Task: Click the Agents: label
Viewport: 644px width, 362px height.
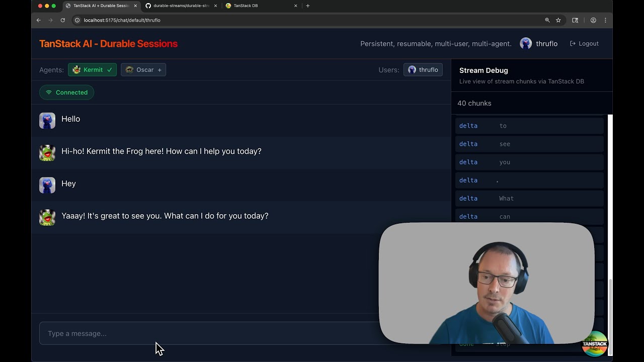Action: 51,70
